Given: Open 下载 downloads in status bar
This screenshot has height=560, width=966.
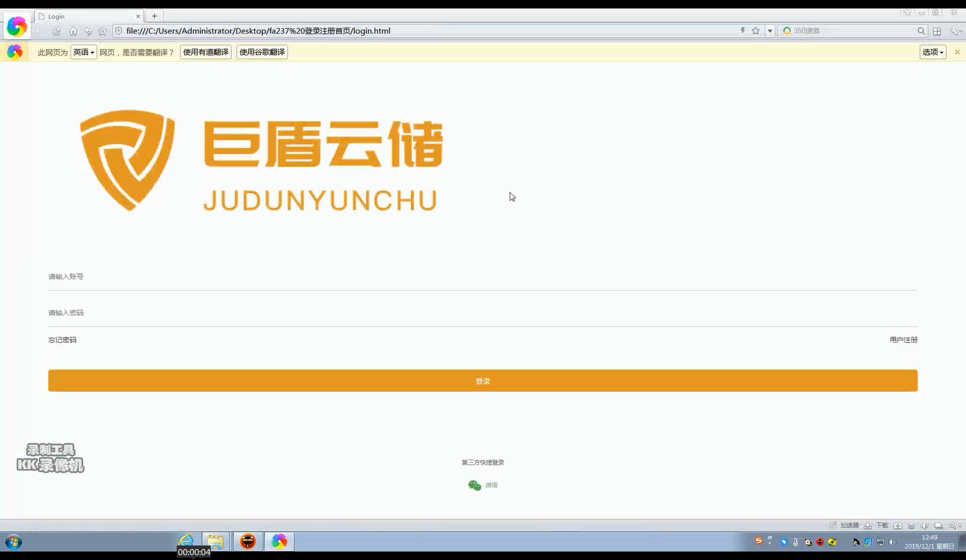Looking at the screenshot, I should coord(876,526).
